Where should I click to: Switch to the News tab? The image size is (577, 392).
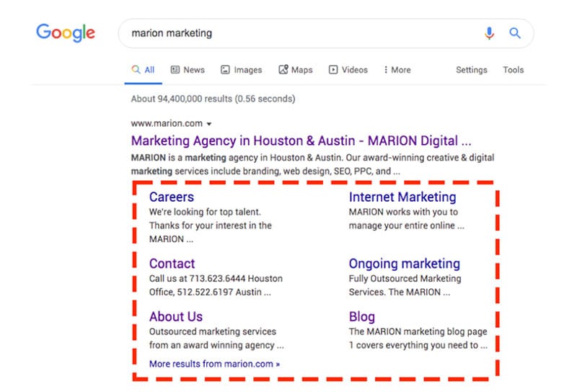(x=188, y=70)
